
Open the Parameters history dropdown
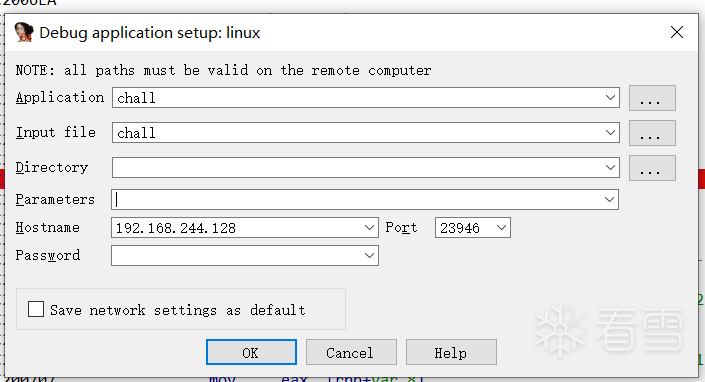[x=609, y=200]
